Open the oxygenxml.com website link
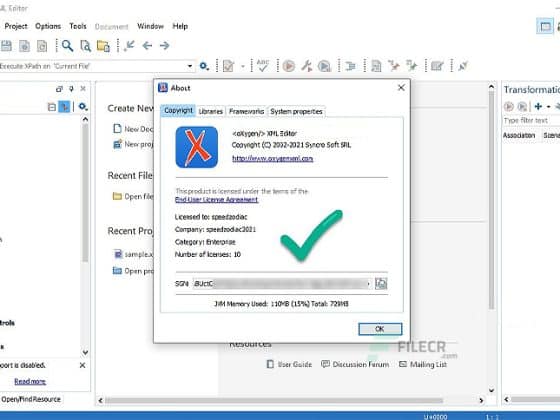560x420 pixels. (272, 158)
